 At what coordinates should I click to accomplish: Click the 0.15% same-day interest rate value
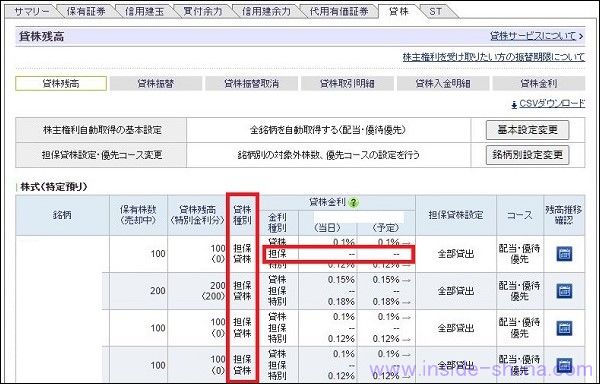pyautogui.click(x=341, y=280)
